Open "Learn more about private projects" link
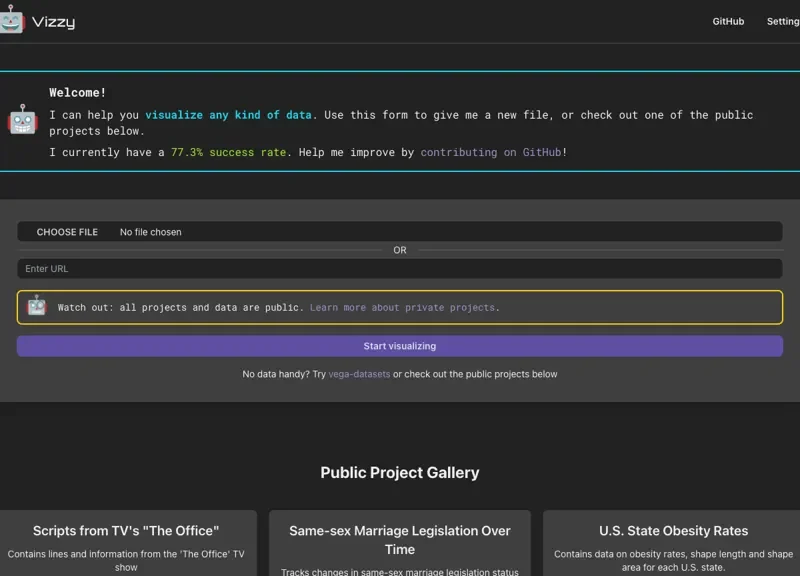 (404, 307)
